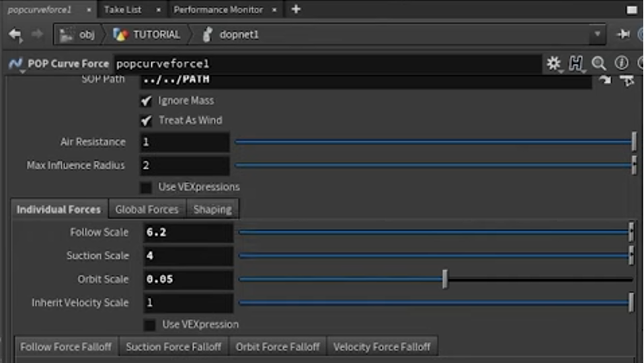Click the magnifier search parameters icon
This screenshot has width=644, height=363.
pyautogui.click(x=599, y=63)
